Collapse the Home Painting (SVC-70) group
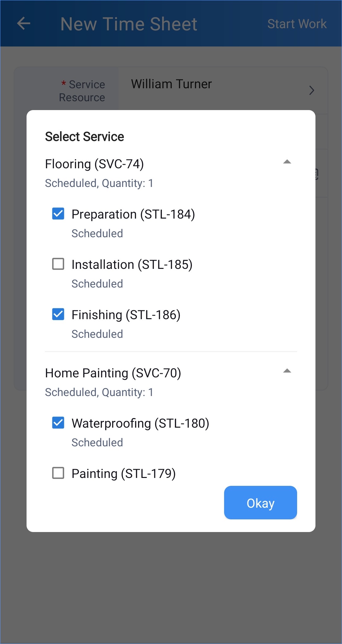Viewport: 342px width, 644px height. pyautogui.click(x=287, y=371)
